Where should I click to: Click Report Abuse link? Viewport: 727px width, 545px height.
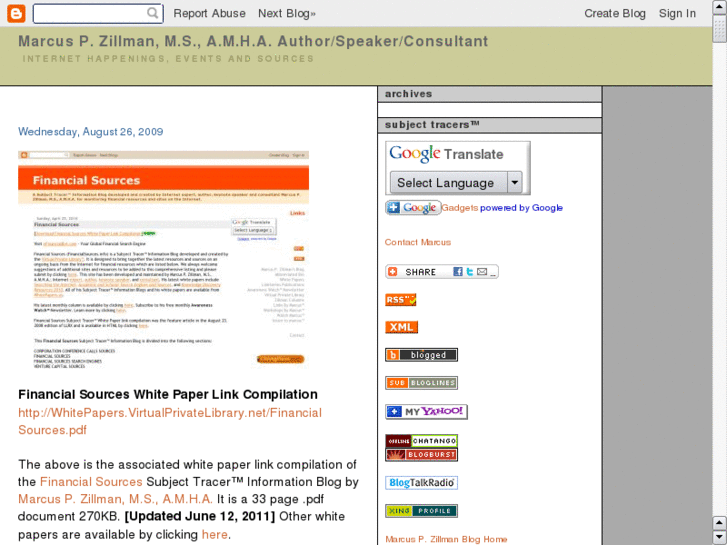click(x=209, y=13)
